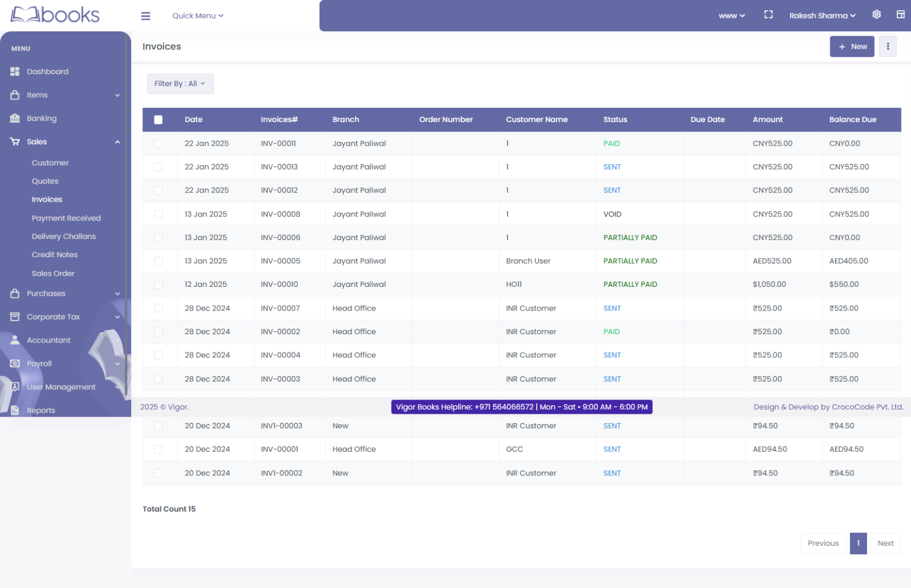Viewport: 911px width, 588px height.
Task: Enter fullscreen mode icon
Action: [x=769, y=15]
